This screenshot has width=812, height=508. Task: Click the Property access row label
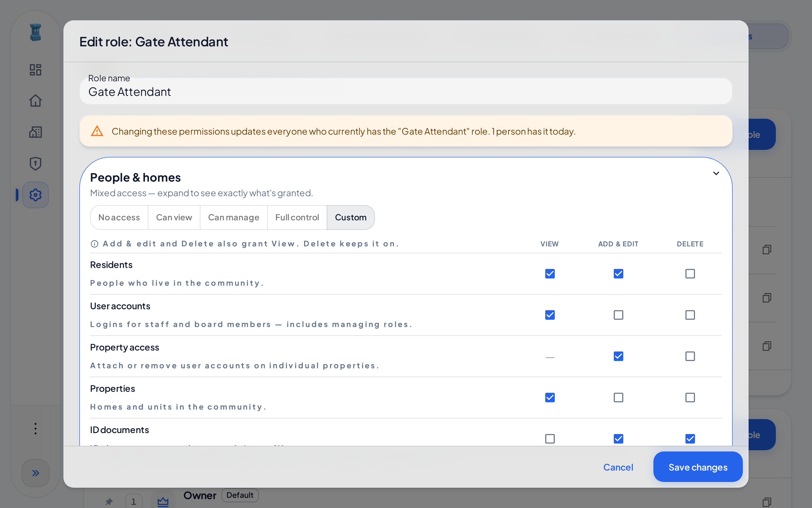tap(124, 348)
